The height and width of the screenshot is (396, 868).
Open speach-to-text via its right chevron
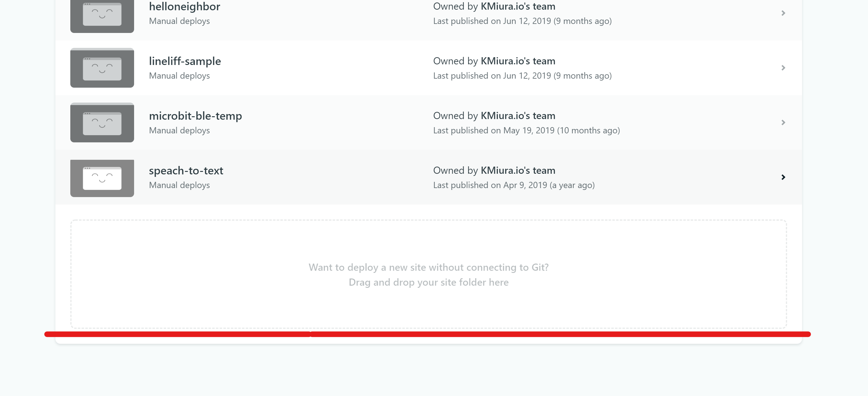click(783, 177)
